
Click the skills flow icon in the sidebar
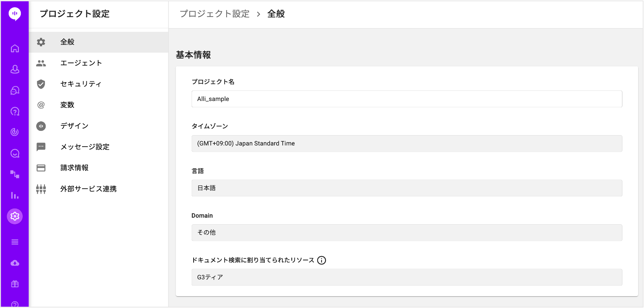(15, 174)
